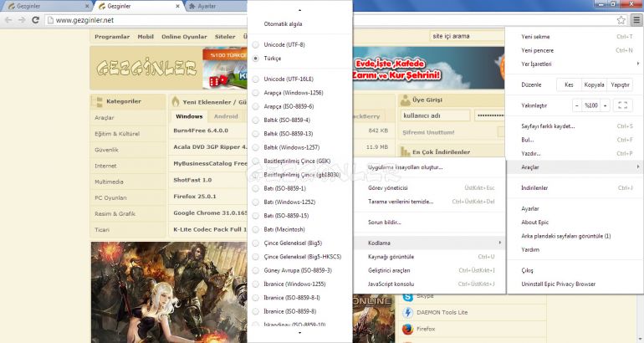Bookmark the page with star icon
This screenshot has height=343, width=644.
tap(621, 20)
